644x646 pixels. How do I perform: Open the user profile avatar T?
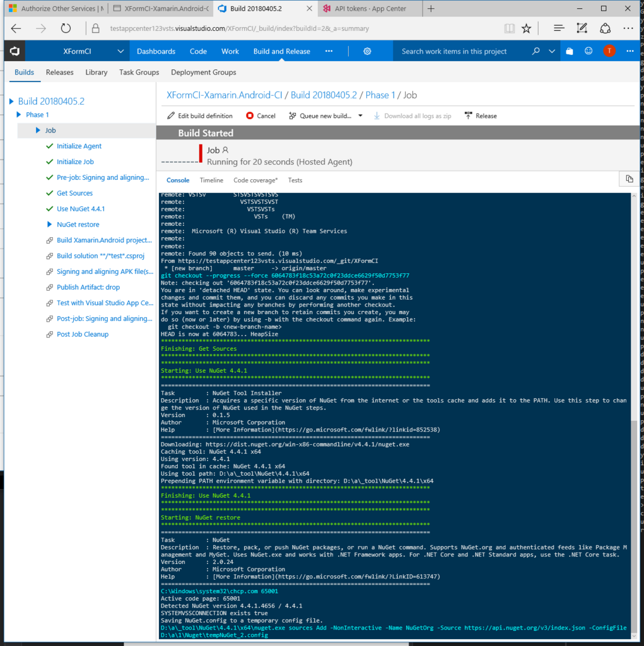click(609, 51)
